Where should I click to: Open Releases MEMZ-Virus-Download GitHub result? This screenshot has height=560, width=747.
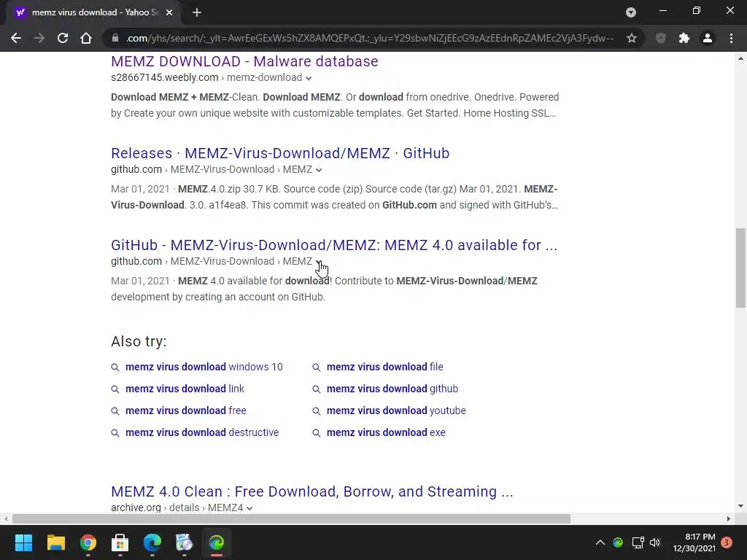pos(280,153)
